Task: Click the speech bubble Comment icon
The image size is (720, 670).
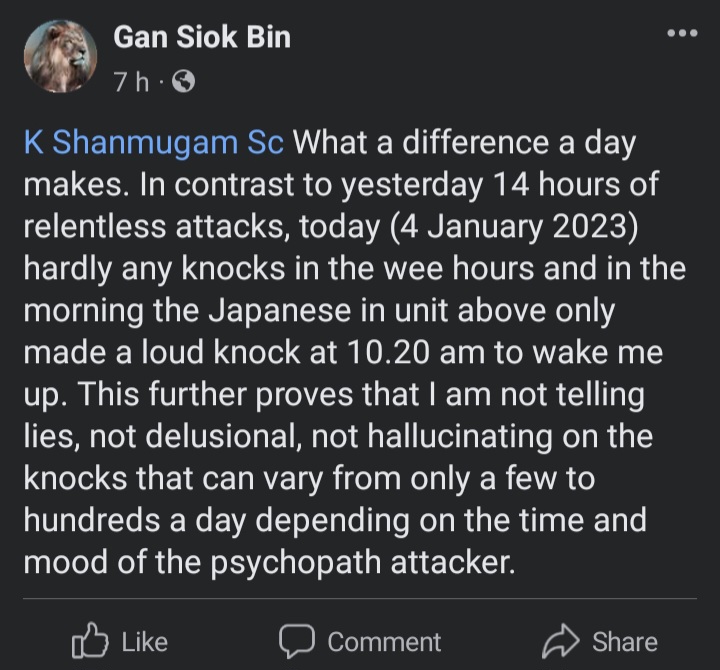Action: (296, 641)
